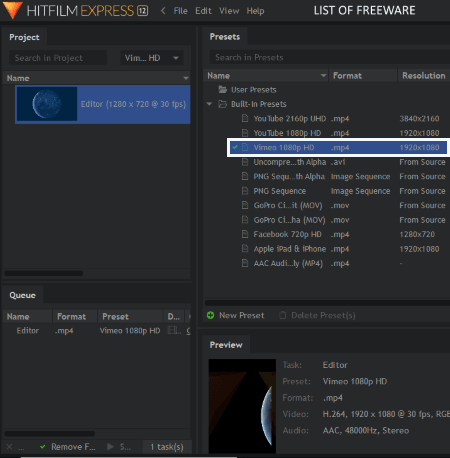Select Built-In Presets tree label

tap(259, 104)
